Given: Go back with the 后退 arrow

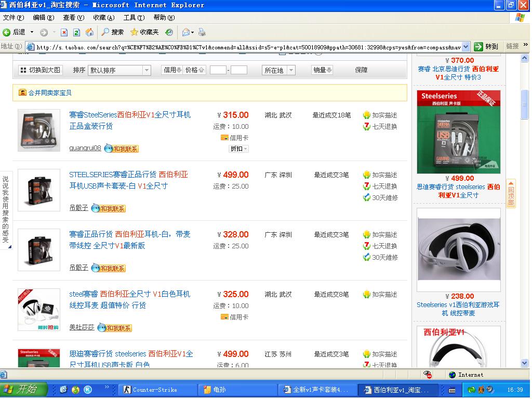Looking at the screenshot, I should [14, 32].
